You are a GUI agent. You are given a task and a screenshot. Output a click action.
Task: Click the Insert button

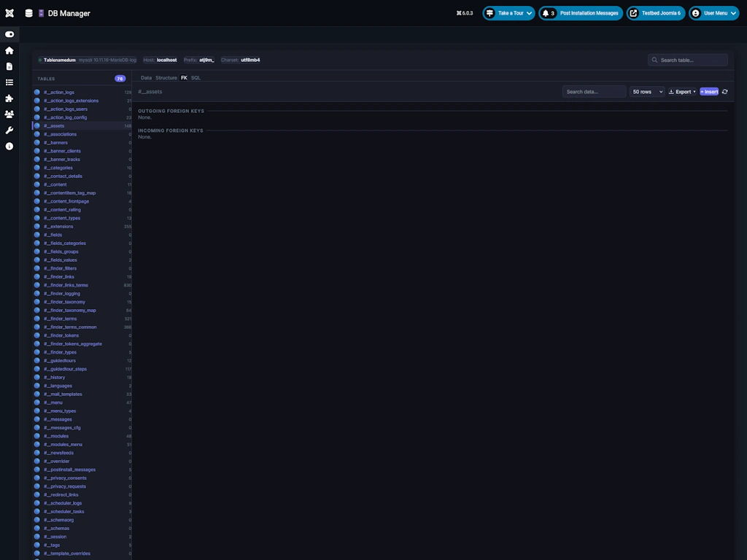point(709,91)
